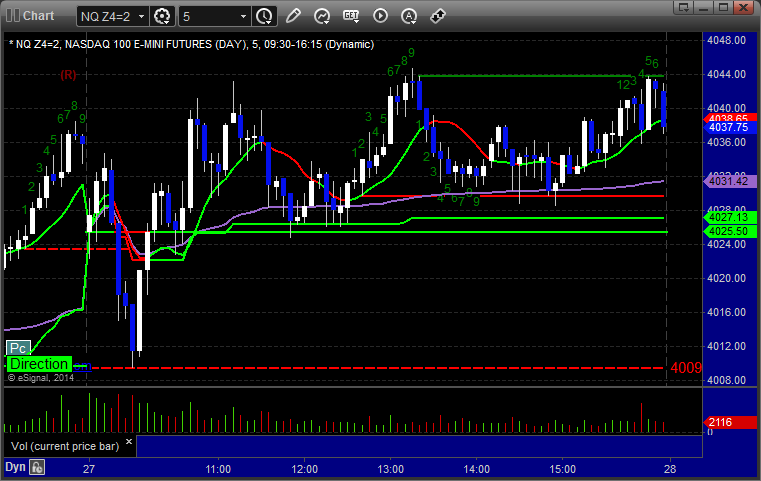This screenshot has height=481, width=761.
Task: Click the red 2116 volume tag
Action: [729, 422]
